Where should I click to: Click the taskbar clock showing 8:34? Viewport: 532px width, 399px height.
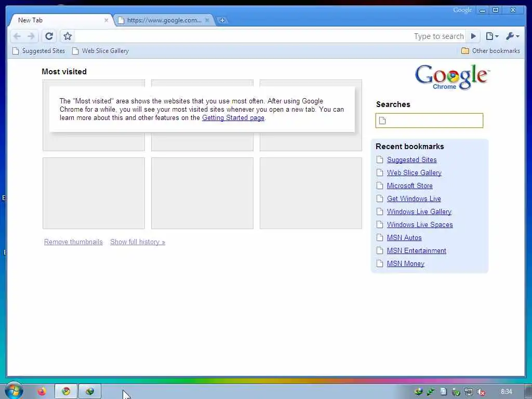click(x=506, y=392)
